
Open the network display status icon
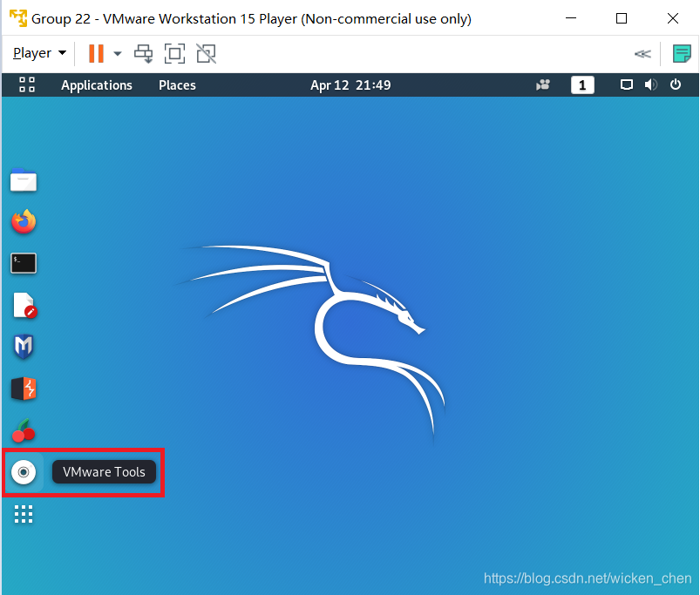tap(627, 85)
